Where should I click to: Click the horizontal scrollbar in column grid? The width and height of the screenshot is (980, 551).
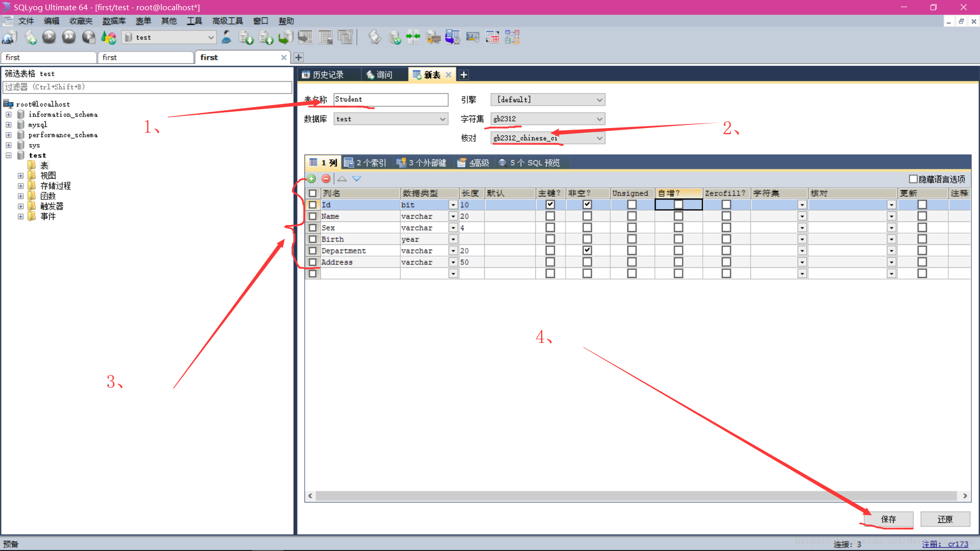[x=635, y=496]
